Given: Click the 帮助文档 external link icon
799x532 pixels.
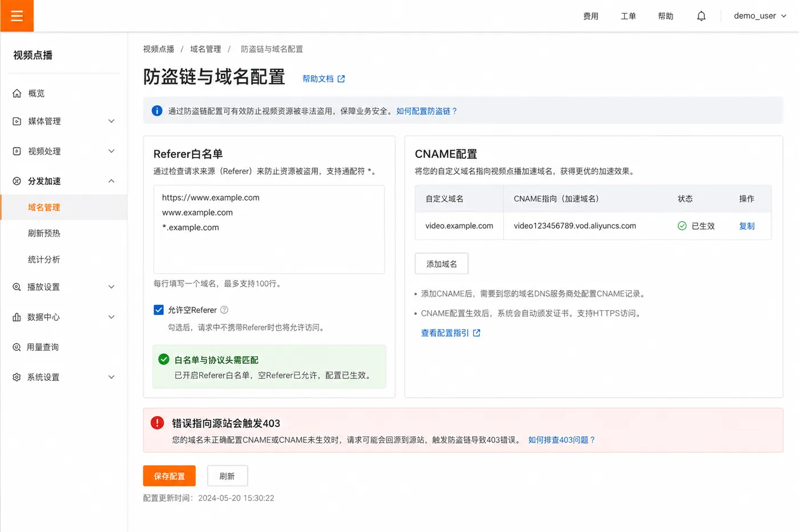Looking at the screenshot, I should click(341, 79).
